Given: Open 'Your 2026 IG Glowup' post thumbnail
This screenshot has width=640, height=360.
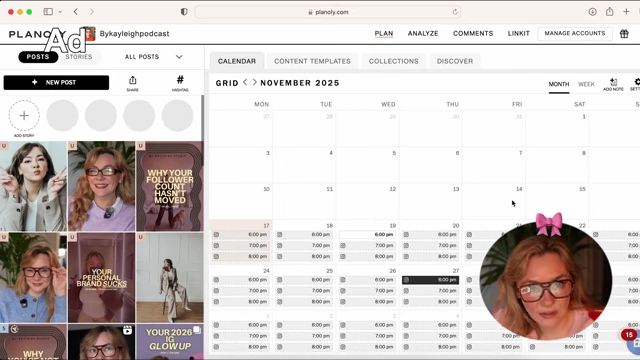Looking at the screenshot, I should coord(170,342).
